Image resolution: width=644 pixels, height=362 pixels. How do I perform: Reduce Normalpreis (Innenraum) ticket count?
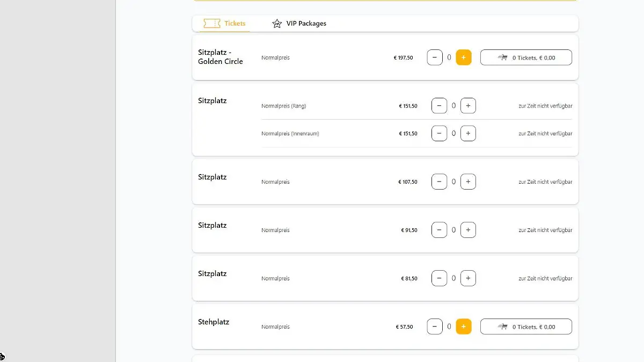(x=439, y=133)
